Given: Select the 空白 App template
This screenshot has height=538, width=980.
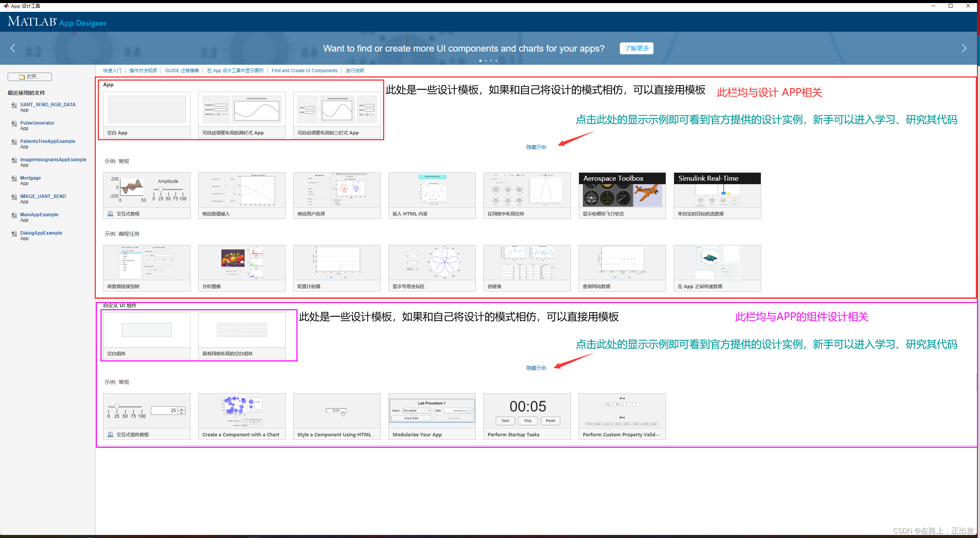Looking at the screenshot, I should tap(147, 115).
